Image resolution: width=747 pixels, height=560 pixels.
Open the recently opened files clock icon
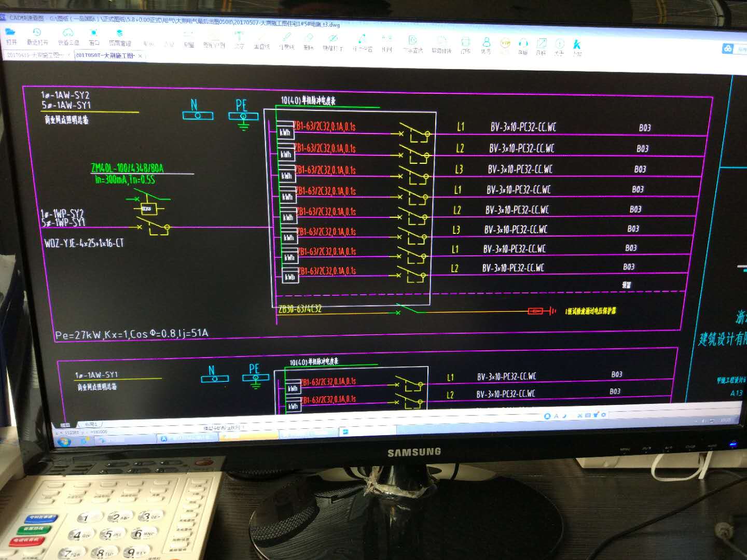point(37,33)
